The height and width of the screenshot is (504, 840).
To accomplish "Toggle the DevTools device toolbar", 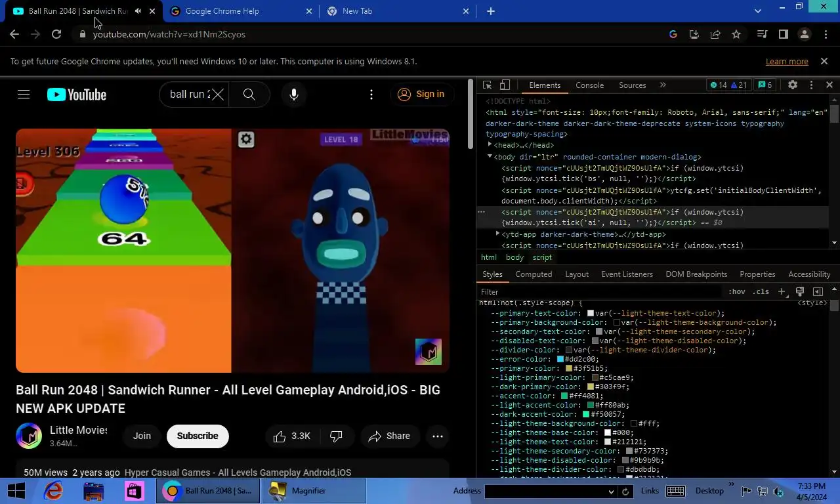I will pyautogui.click(x=505, y=85).
